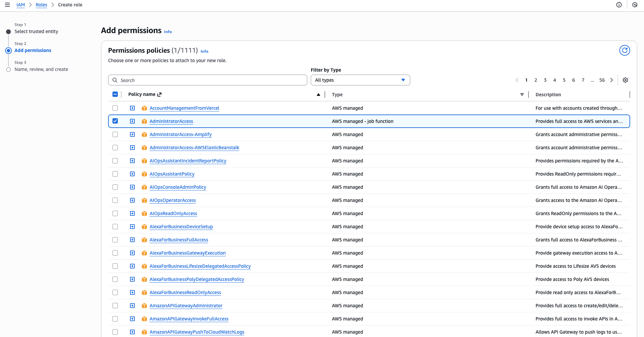Click the info circle icon in header
Image resolution: width=644 pixels, height=337 pixels.
tap(619, 5)
